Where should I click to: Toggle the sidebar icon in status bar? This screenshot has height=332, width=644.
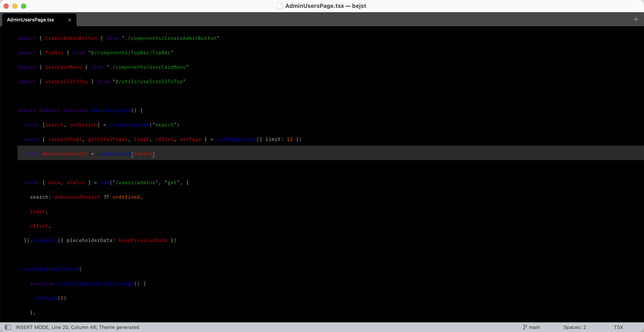[x=8, y=327]
